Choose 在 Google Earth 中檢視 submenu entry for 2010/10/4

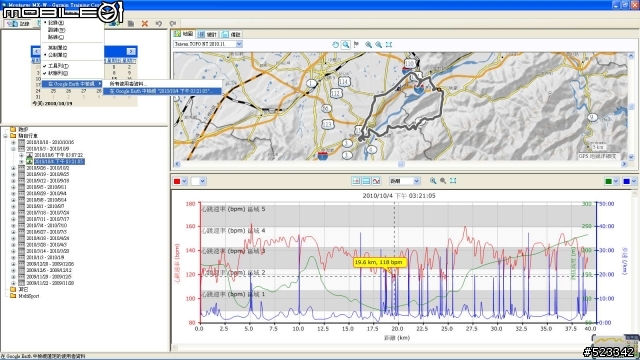coord(162,91)
